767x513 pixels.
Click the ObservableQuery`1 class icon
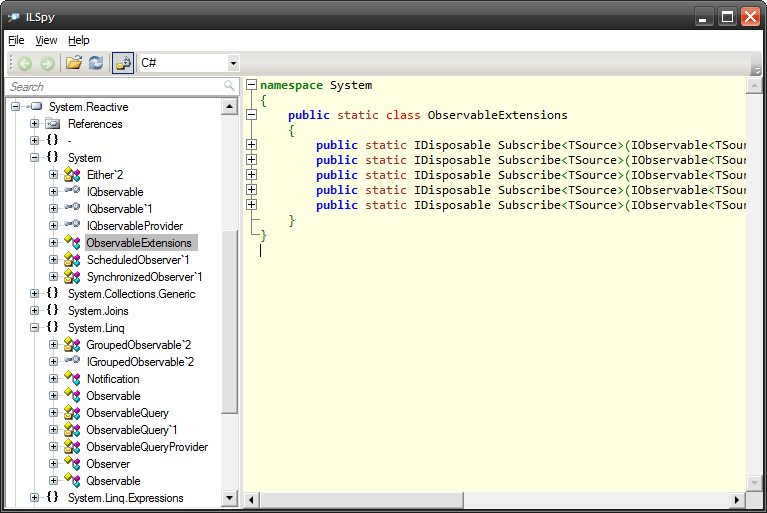(x=72, y=430)
